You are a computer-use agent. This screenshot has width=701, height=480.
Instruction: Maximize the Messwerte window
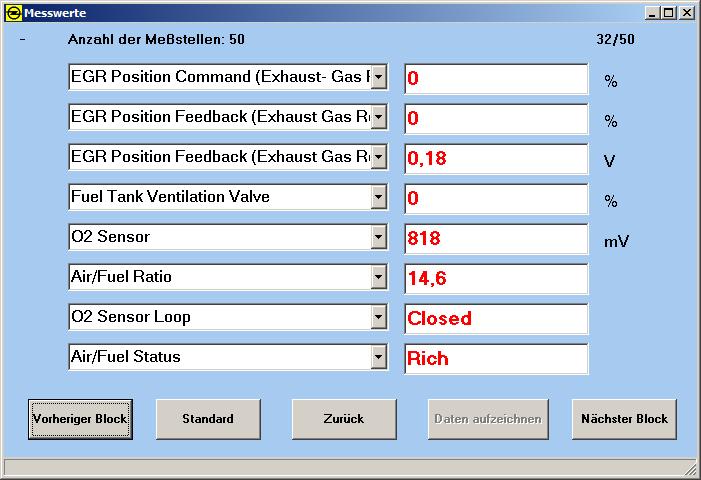click(669, 13)
